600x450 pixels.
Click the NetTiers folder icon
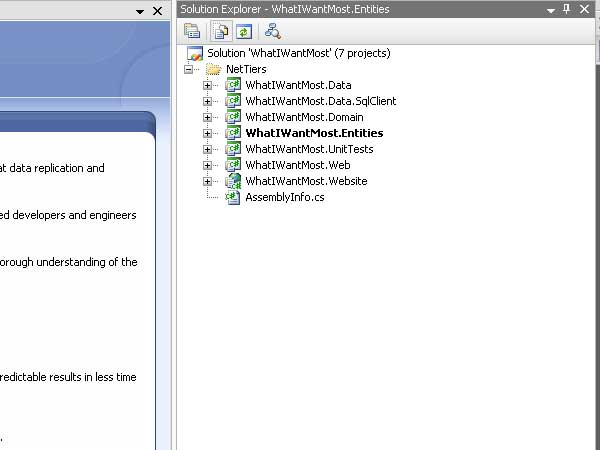point(214,69)
